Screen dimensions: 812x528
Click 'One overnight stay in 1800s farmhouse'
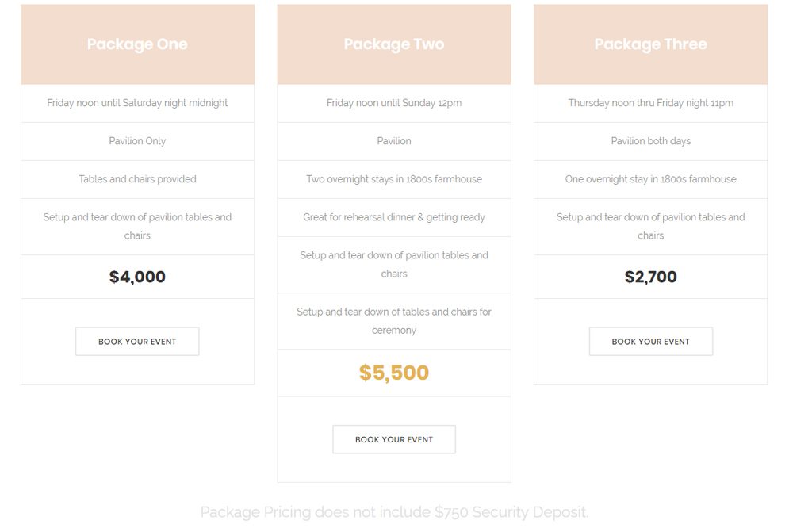(650, 179)
